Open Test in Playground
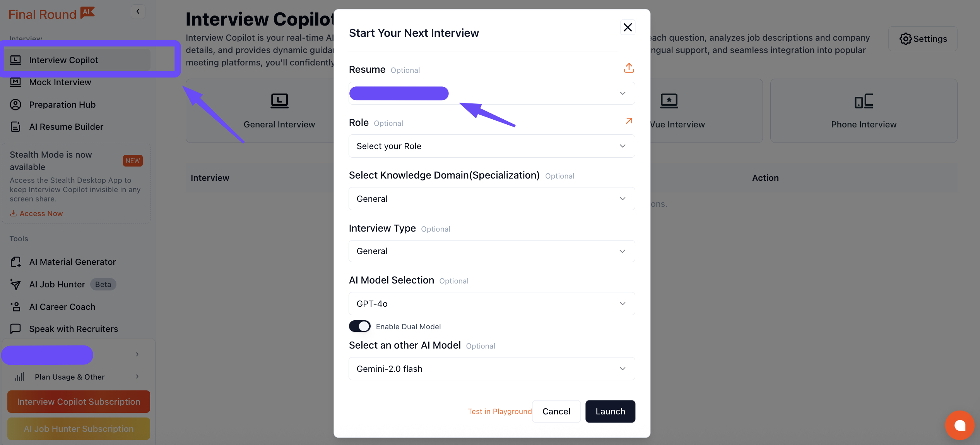980x445 pixels. (x=499, y=411)
